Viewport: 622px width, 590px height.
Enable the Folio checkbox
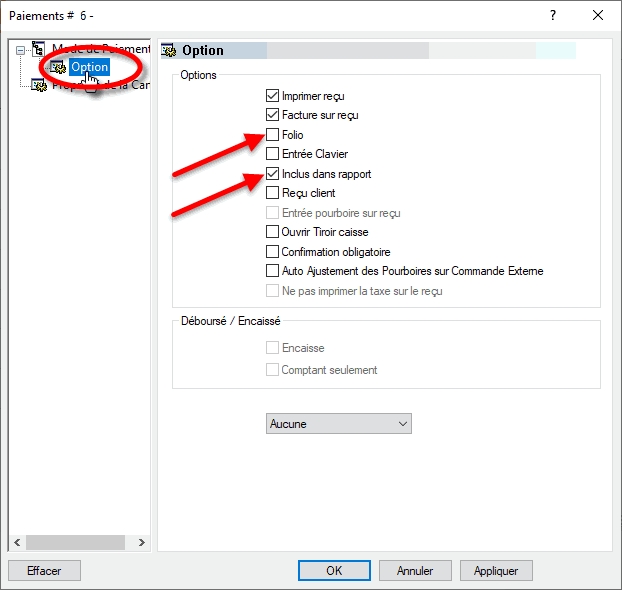[x=272, y=135]
